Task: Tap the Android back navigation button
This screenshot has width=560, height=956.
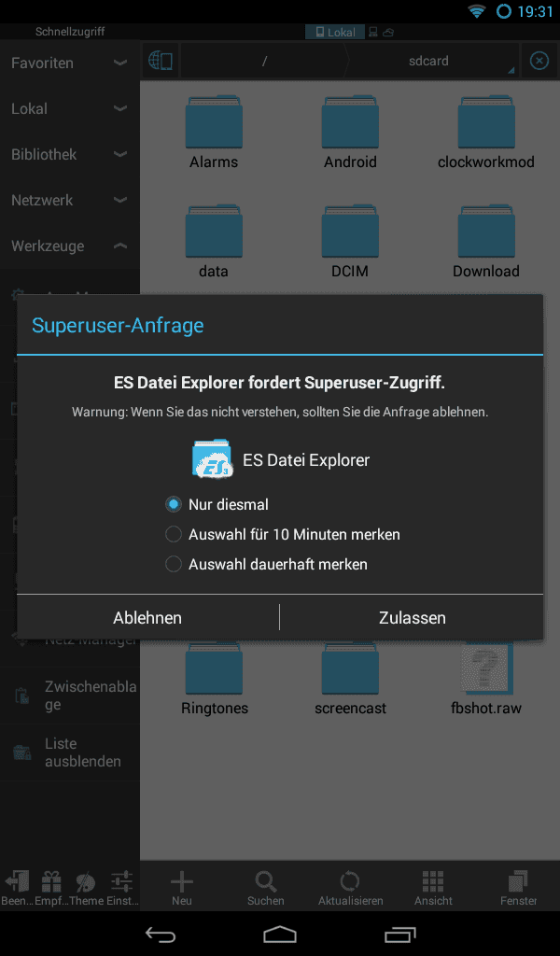Action: (161, 935)
